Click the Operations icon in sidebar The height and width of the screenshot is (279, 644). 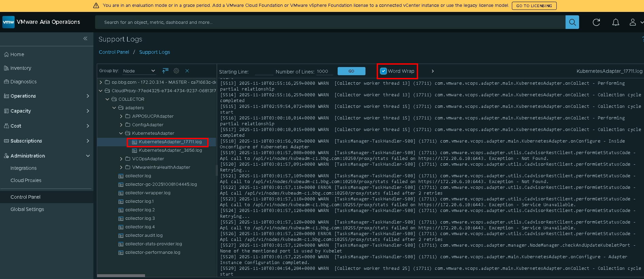[x=6, y=96]
